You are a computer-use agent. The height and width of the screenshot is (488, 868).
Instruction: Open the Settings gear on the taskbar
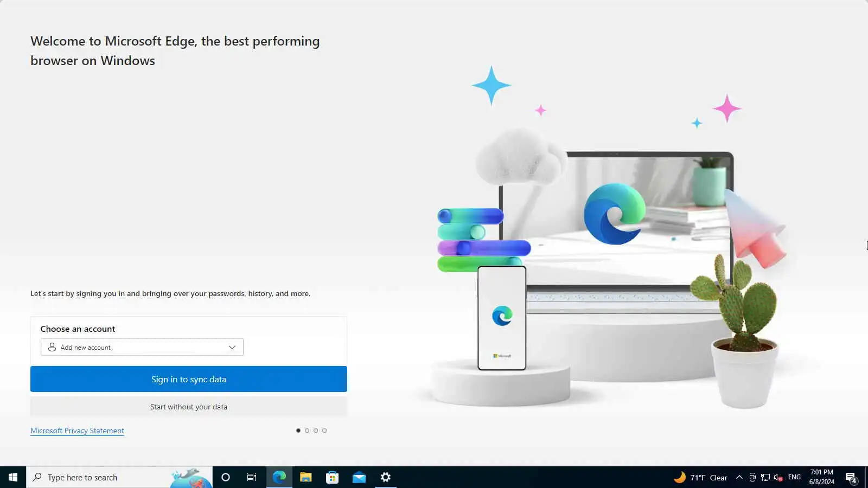point(385,477)
